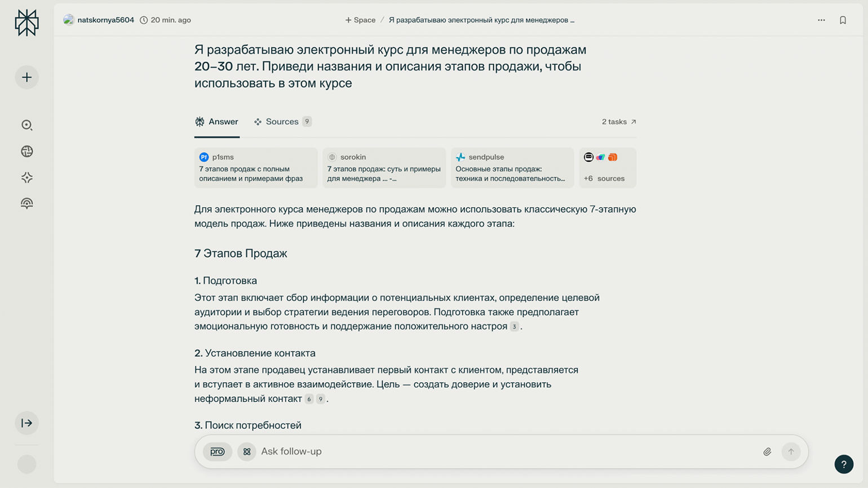Open Spaces sparkle icon in sidebar
The height and width of the screenshot is (488, 868).
coord(26,178)
